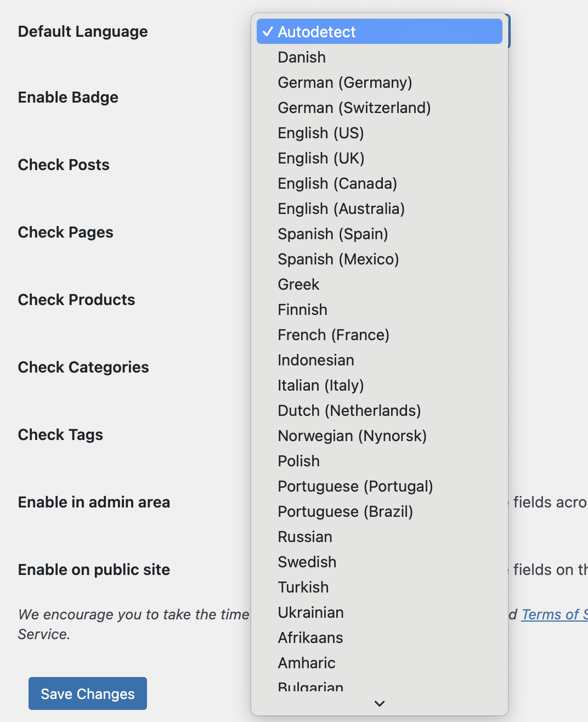
Task: Select French (France) language option
Action: point(333,335)
